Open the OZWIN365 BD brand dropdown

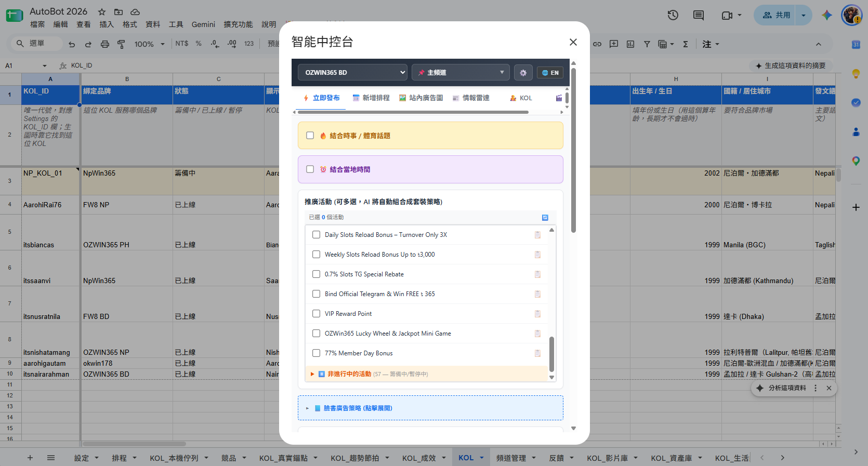[x=352, y=73]
